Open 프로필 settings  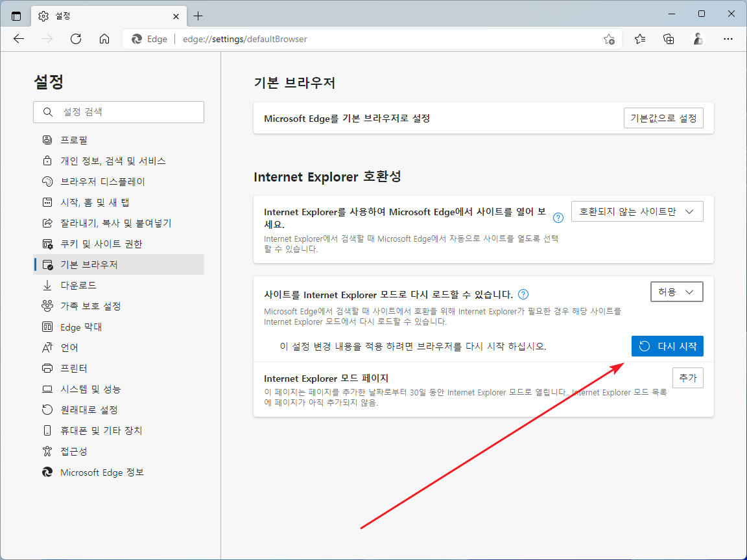point(119,140)
